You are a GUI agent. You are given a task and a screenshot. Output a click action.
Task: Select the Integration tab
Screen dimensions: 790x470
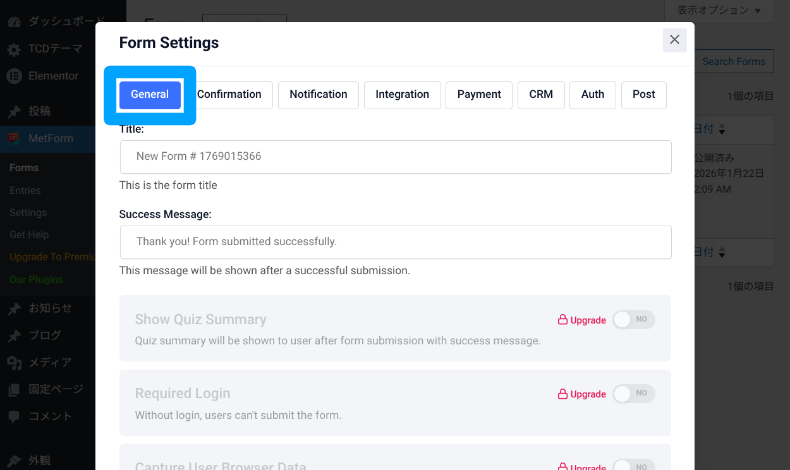point(402,94)
